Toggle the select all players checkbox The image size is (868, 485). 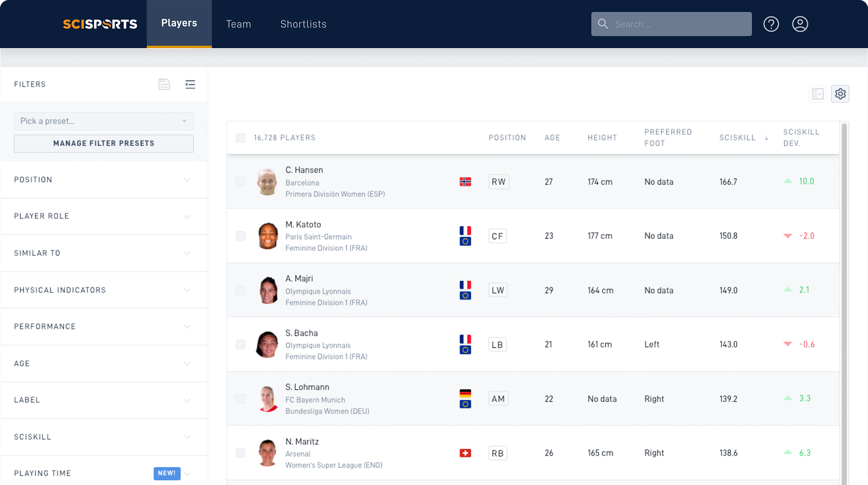(x=240, y=138)
